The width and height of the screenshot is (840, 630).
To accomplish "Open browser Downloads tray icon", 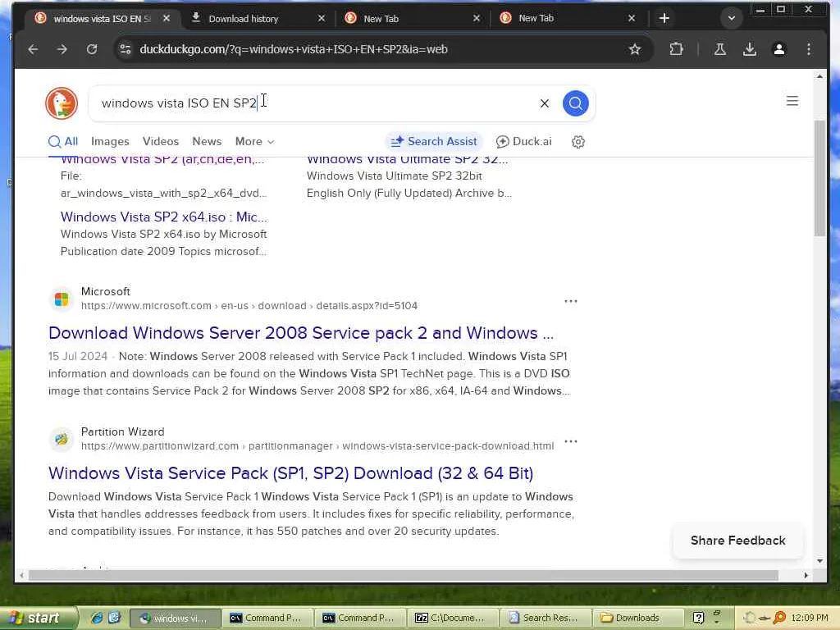I will click(x=750, y=49).
